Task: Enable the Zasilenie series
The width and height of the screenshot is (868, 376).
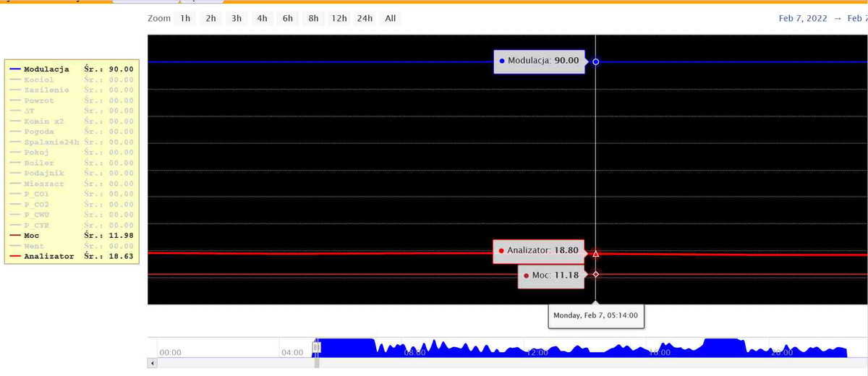Action: coord(46,90)
